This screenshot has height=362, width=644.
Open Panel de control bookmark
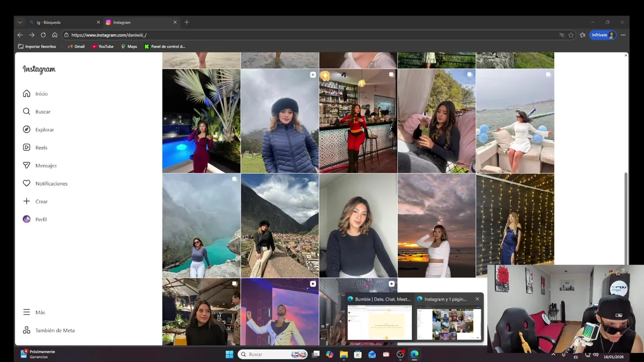pos(165,46)
